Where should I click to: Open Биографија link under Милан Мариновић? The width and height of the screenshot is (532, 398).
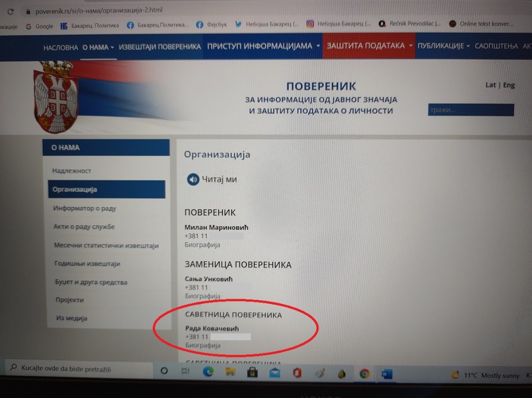(202, 245)
